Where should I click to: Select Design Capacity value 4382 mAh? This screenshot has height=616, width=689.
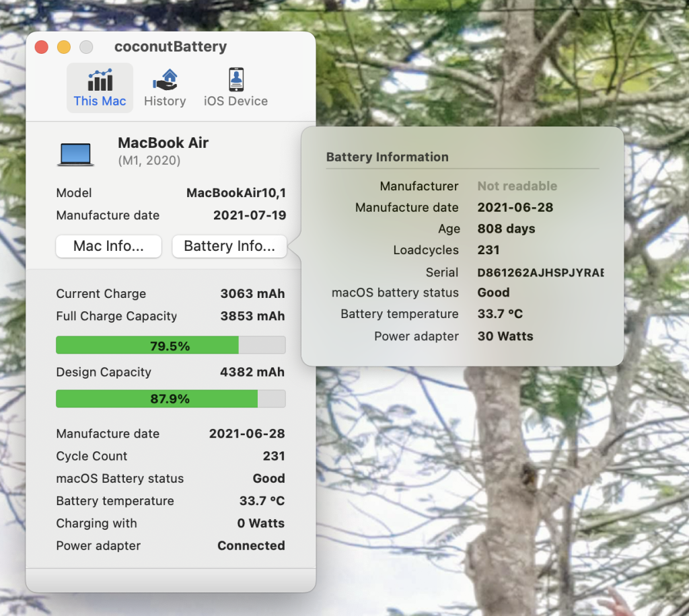click(x=252, y=373)
